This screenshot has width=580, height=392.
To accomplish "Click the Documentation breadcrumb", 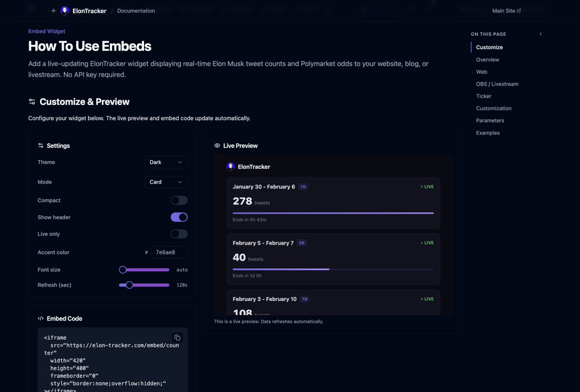I will click(136, 11).
